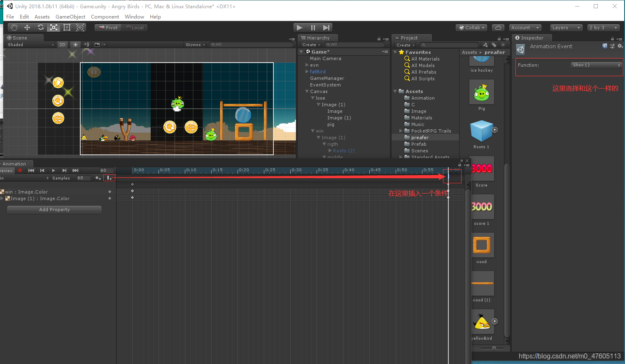Click the Add Keyframe icon in Animation
625x364 pixels.
point(98,178)
